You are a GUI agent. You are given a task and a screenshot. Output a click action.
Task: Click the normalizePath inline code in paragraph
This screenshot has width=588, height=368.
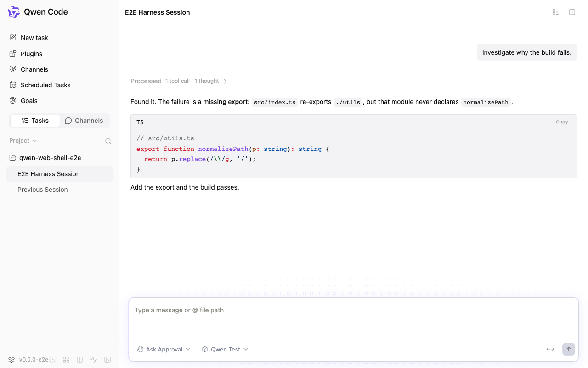coord(486,102)
